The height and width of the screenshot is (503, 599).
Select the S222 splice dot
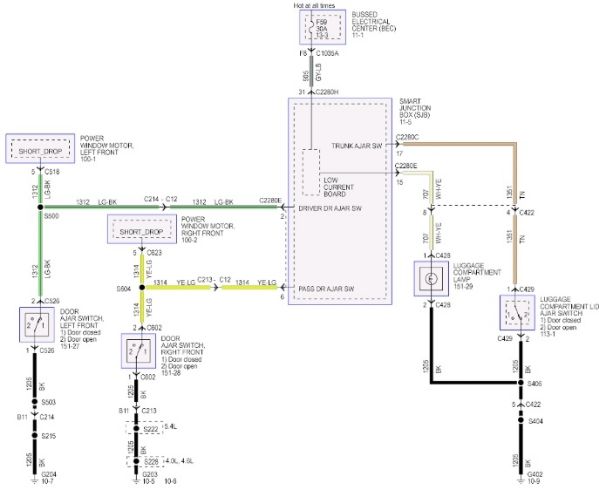[136, 429]
